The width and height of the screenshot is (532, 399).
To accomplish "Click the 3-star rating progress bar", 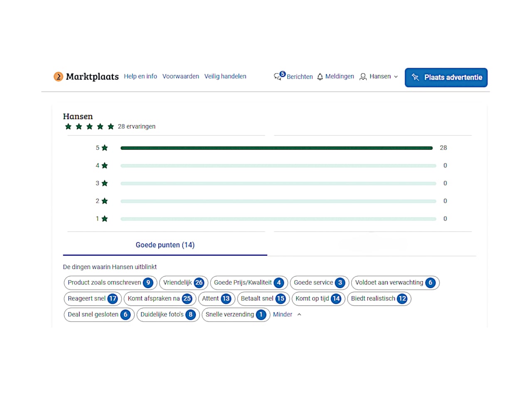I will [x=278, y=183].
